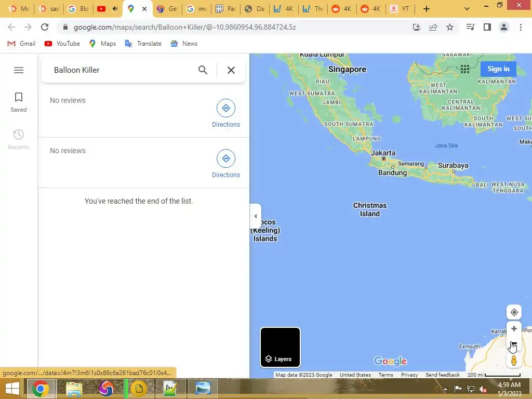Open the tab search dropdown
The image size is (532, 399).
pos(467,9)
